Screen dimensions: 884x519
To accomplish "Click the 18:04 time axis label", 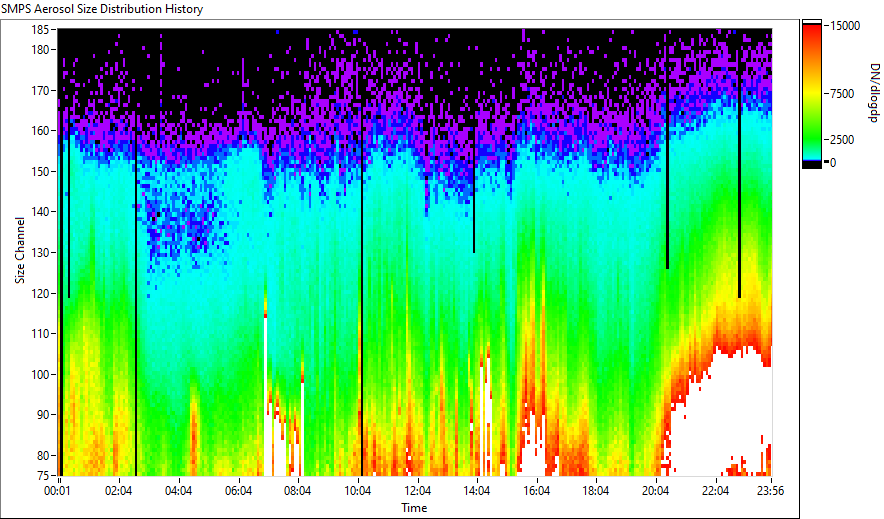I will click(595, 491).
